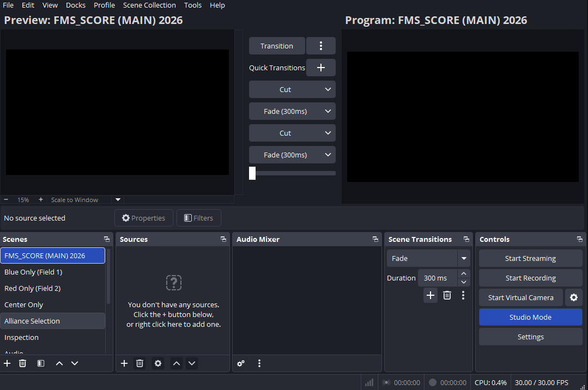Viewport: 588px width, 390px height.
Task: Click the Transition button
Action: point(276,46)
